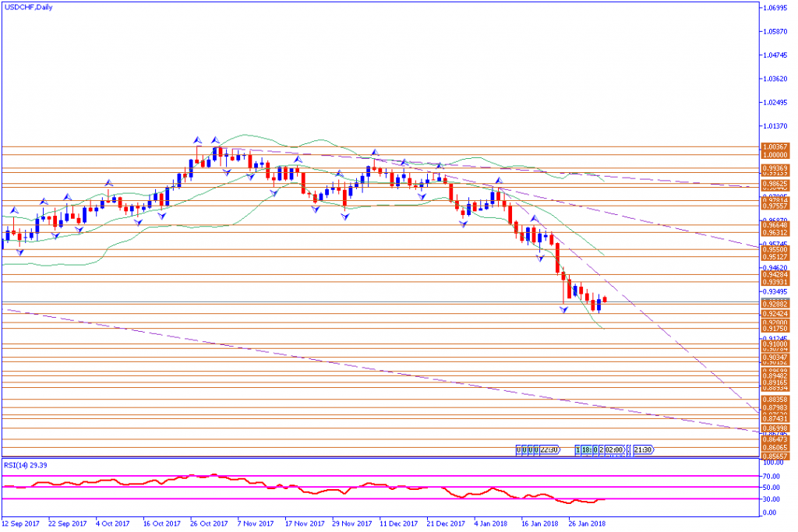The width and height of the screenshot is (798, 532).
Task: Select the 0.87983 price level label
Action: point(775,408)
